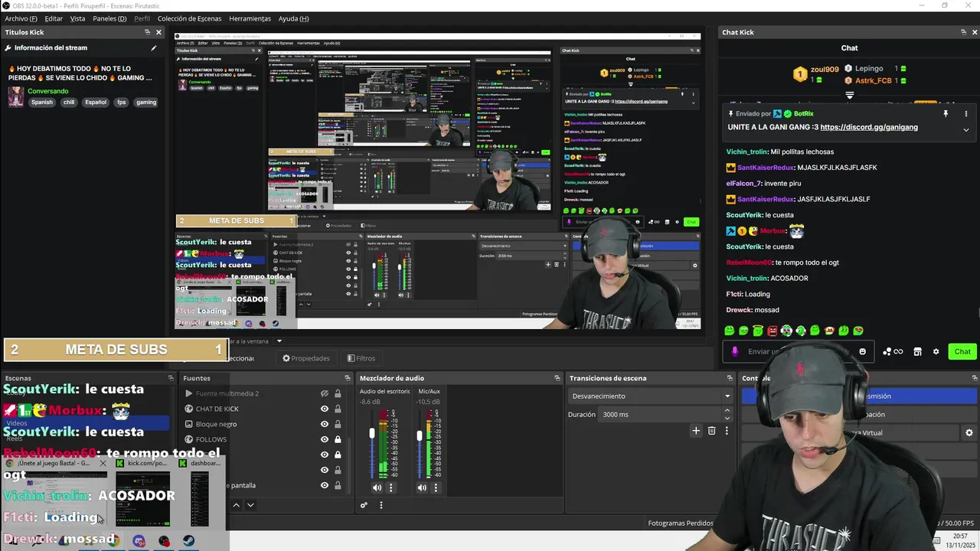This screenshot has height=551, width=980.
Task: Open the Vista menu
Action: (77, 18)
